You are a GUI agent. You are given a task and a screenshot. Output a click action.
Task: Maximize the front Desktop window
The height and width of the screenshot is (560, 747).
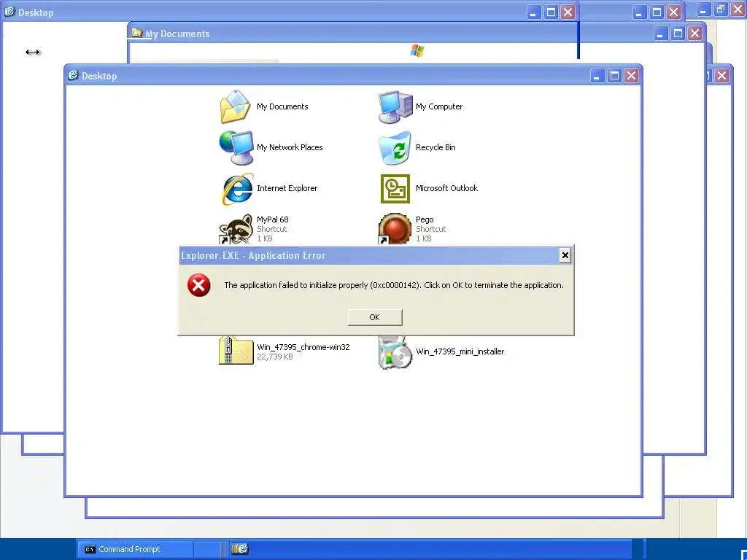(x=614, y=76)
